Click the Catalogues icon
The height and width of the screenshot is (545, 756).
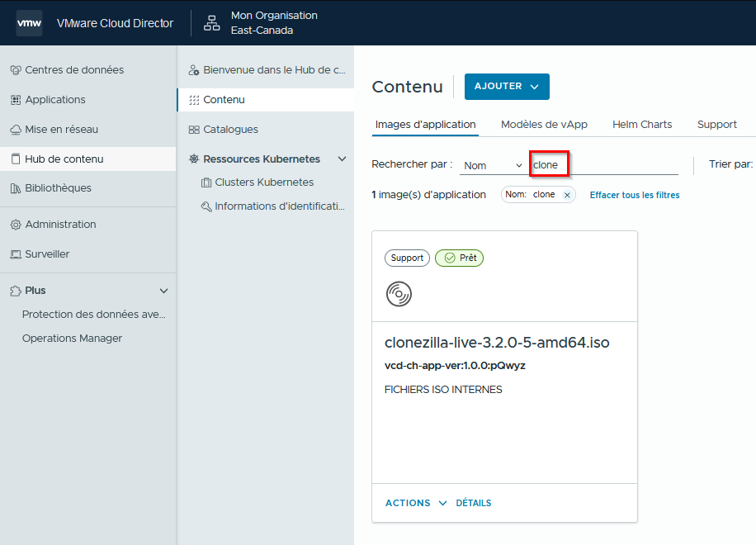pos(194,130)
